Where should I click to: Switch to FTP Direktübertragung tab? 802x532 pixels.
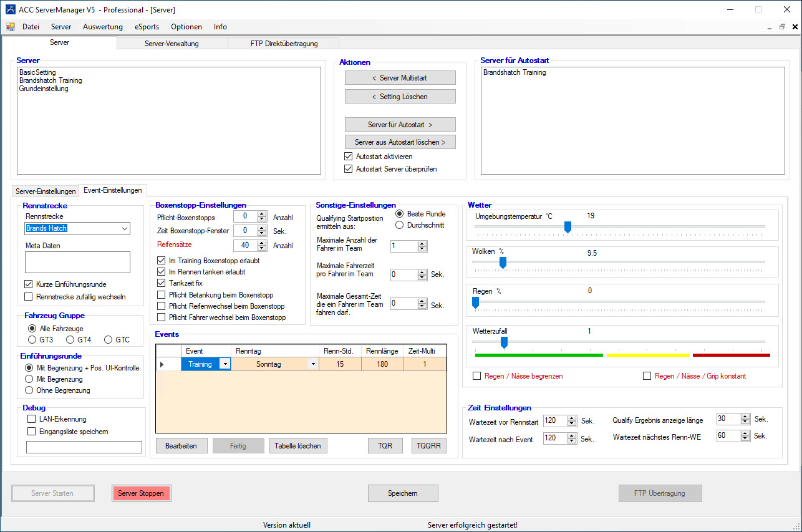pyautogui.click(x=284, y=44)
